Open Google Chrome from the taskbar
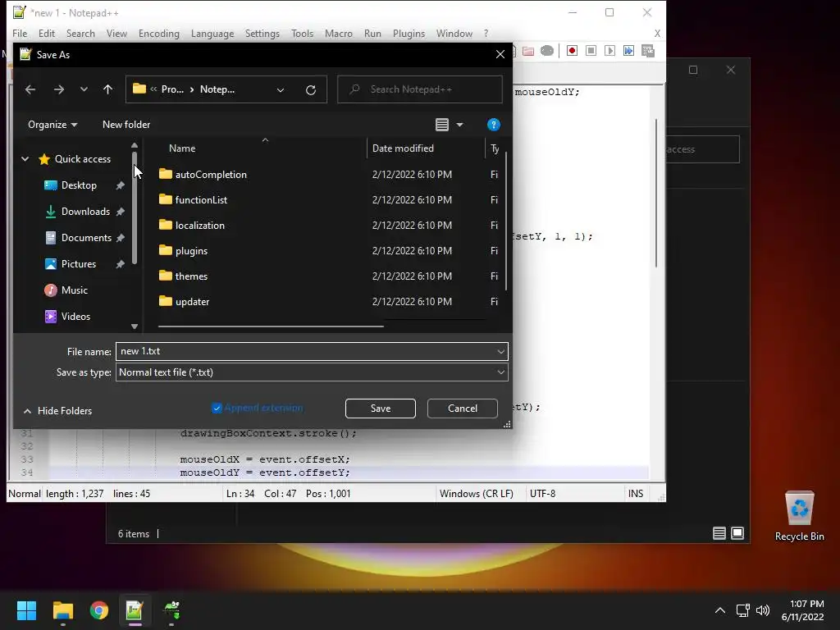 coord(99,610)
